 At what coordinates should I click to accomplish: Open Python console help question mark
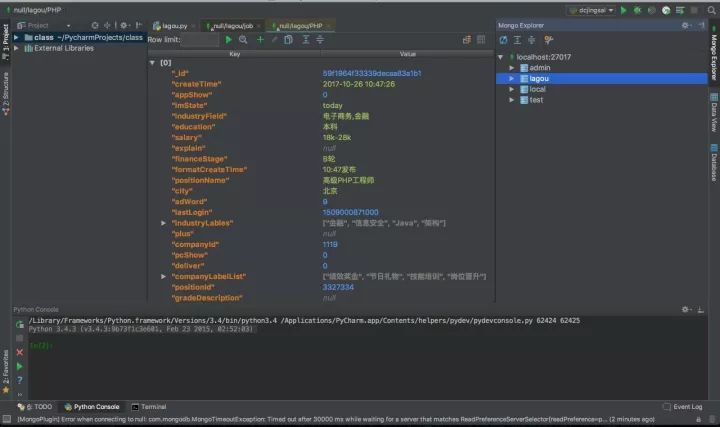click(19, 380)
